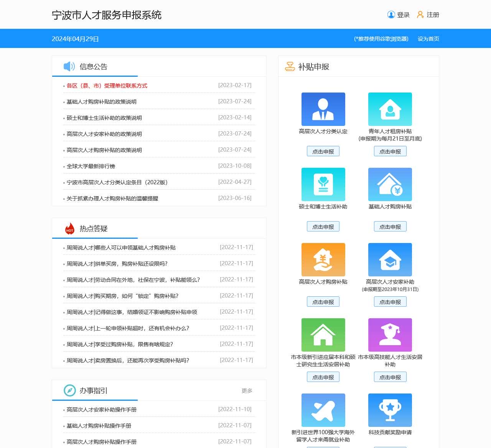Click the 高层次人才分类认定 person icon
Viewport: 491px width, 448px height.
[323, 109]
